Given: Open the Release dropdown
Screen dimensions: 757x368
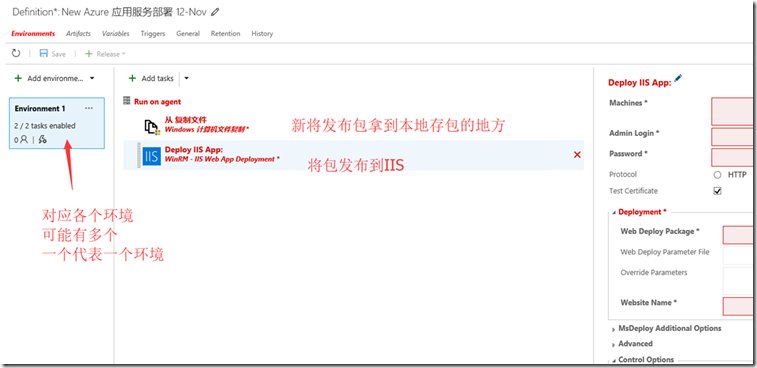Looking at the screenshot, I should coord(123,54).
